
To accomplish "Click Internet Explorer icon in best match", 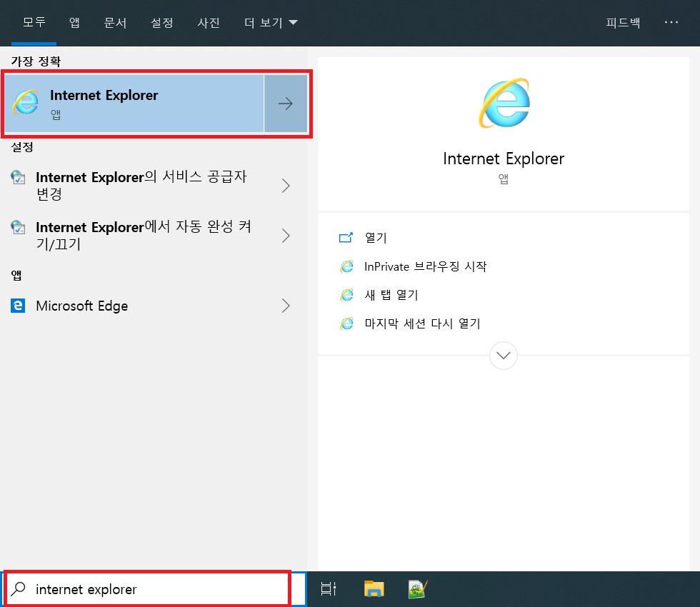I will pyautogui.click(x=26, y=102).
